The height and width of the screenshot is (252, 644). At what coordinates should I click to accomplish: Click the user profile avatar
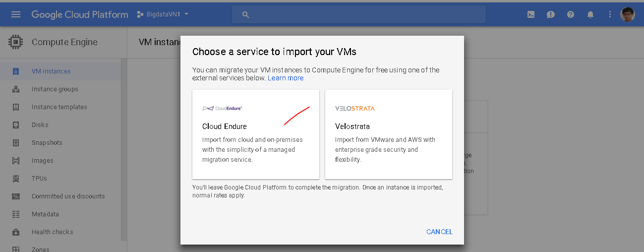click(x=627, y=14)
